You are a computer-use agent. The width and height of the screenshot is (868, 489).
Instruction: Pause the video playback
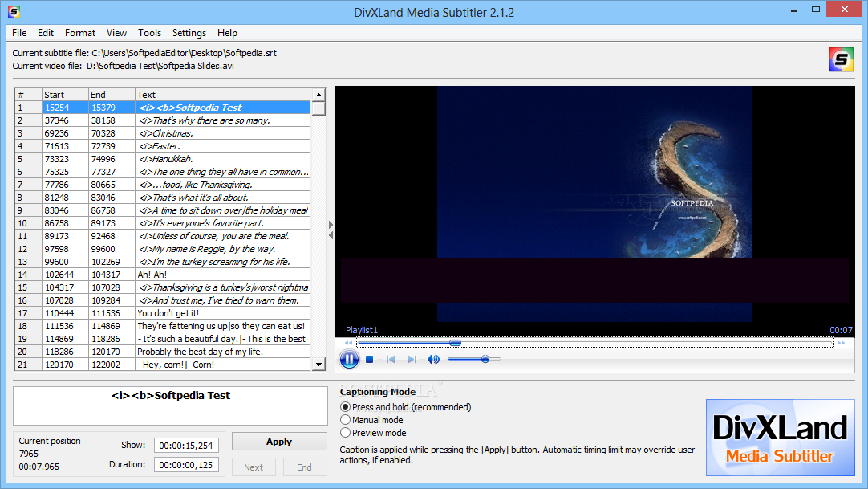point(349,360)
